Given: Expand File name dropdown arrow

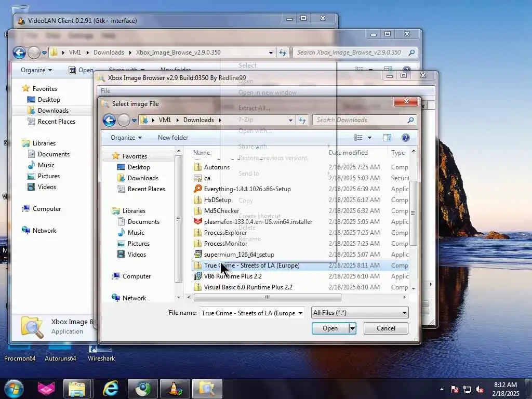Looking at the screenshot, I should coord(301,313).
